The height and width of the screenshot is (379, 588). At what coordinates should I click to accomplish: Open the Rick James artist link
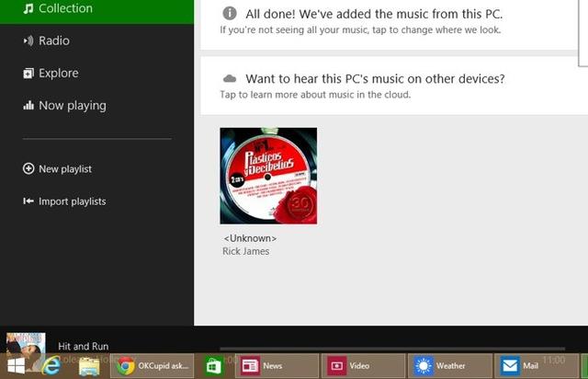(246, 251)
